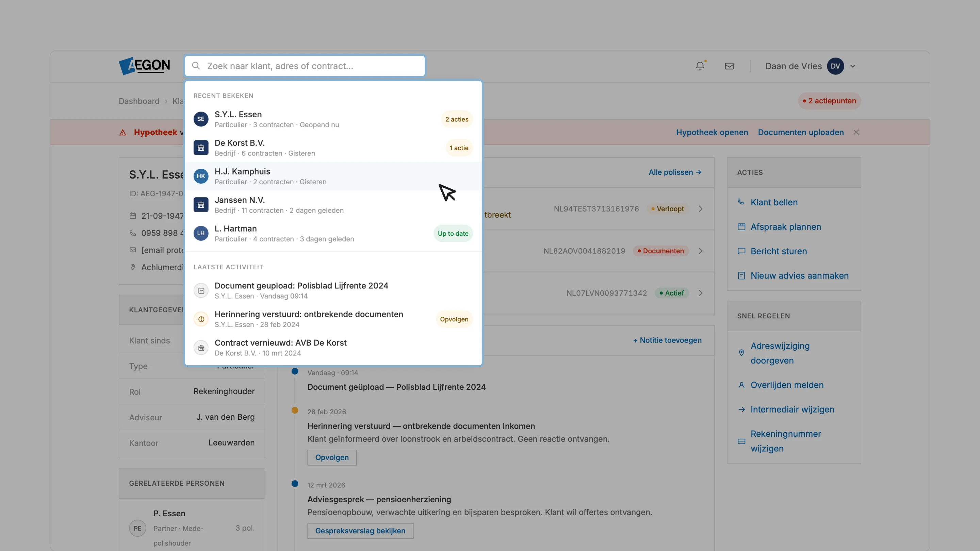Click Gespreksverslag bekijken button
Viewport: 980px width, 551px height.
pyautogui.click(x=360, y=531)
